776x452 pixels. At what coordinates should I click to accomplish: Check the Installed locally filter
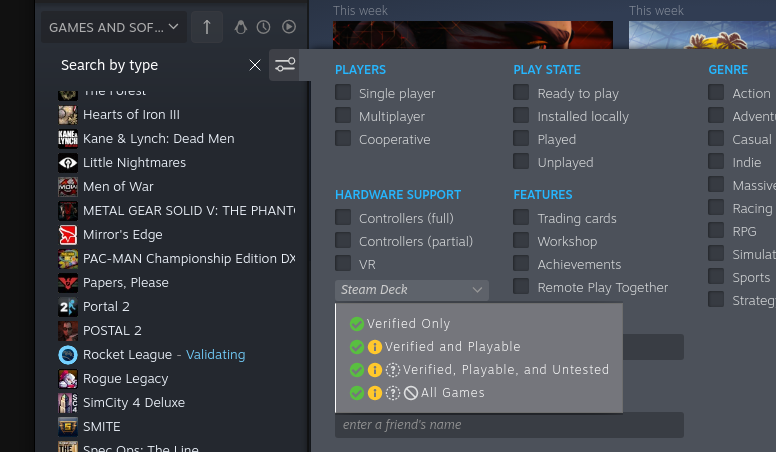tap(521, 116)
